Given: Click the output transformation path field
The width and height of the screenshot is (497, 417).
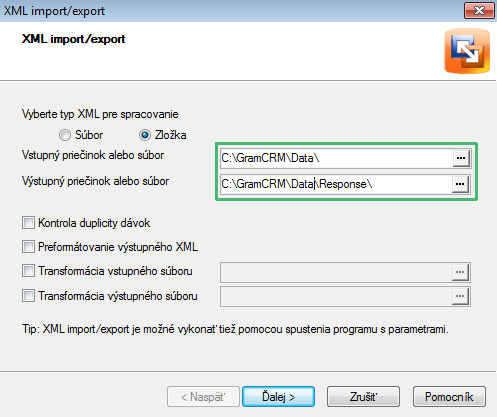Looking at the screenshot, I should (x=336, y=296).
